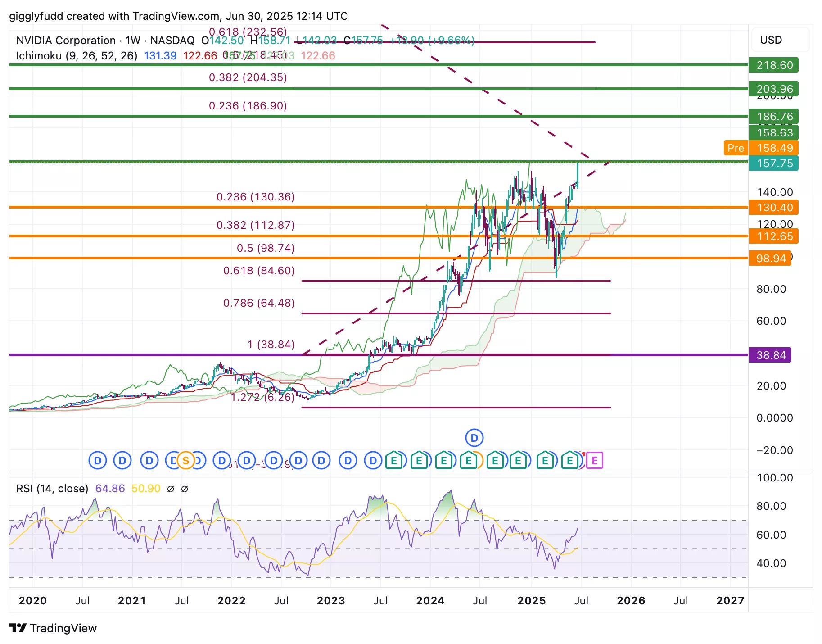Click the NVIDIA Corporation symbol title
Viewport: 822px width, 644px height.
66,41
